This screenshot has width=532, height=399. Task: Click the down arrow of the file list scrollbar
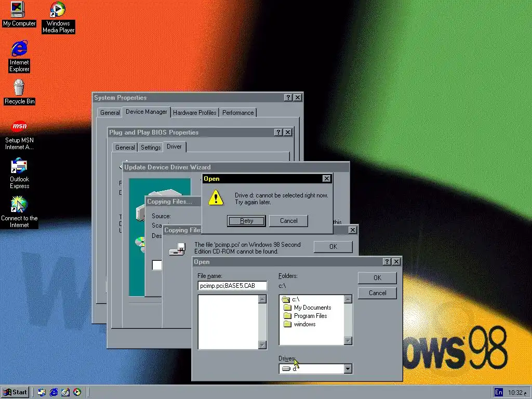coord(262,345)
